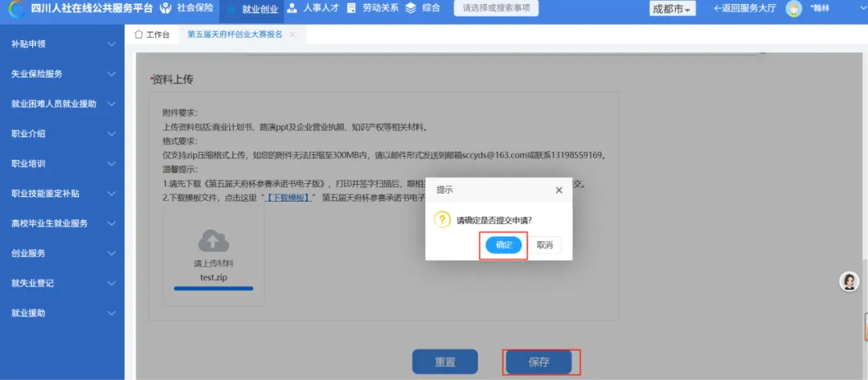Click the cloud upload icon
The height and width of the screenshot is (380, 868).
click(213, 240)
